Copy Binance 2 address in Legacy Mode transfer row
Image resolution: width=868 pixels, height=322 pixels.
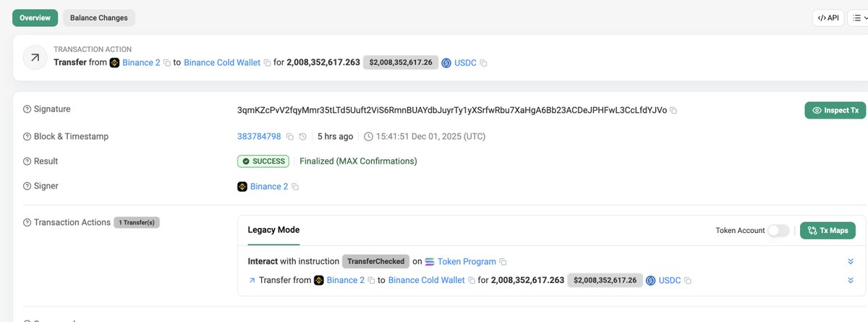point(372,280)
